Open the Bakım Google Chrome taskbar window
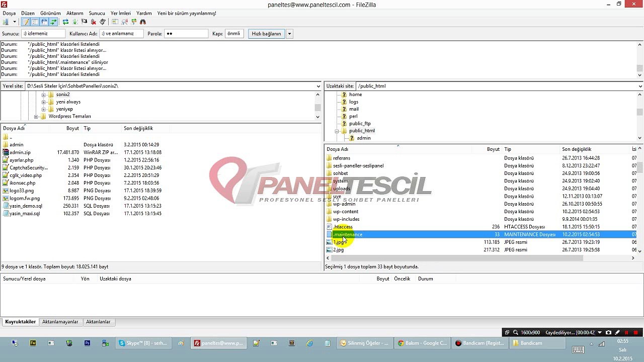 tap(423, 343)
